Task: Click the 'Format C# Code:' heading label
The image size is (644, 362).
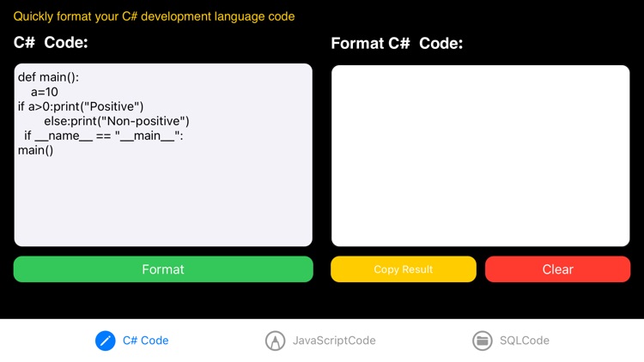Action: (x=397, y=43)
